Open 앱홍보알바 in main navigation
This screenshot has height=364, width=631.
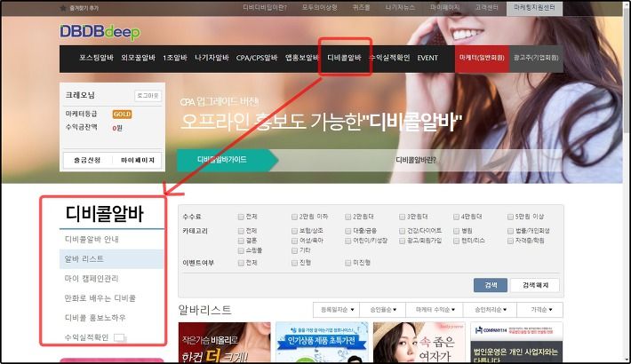(x=301, y=58)
